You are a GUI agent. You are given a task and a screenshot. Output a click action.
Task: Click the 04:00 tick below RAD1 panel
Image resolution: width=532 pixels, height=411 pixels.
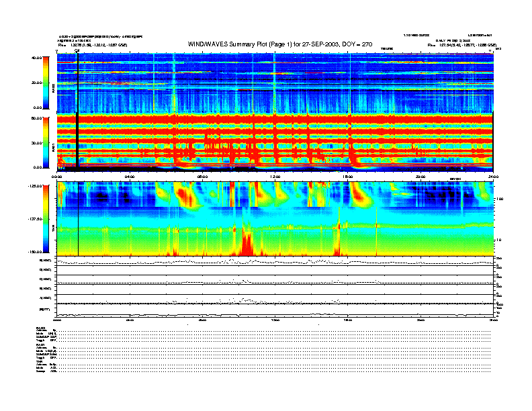click(130, 177)
